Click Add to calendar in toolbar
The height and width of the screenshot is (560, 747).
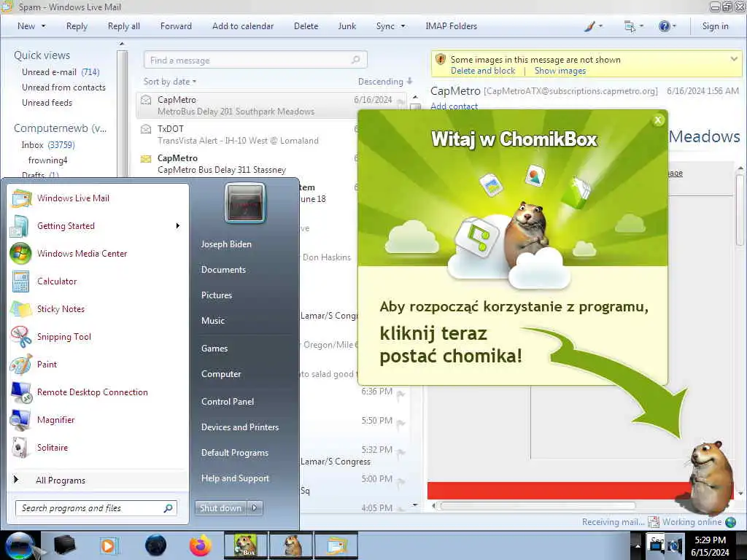(243, 26)
